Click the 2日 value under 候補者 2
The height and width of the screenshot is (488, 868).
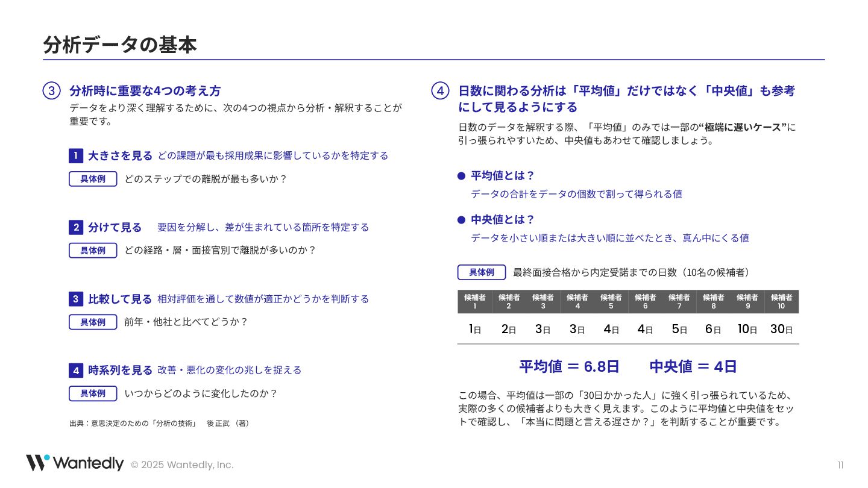click(x=509, y=330)
